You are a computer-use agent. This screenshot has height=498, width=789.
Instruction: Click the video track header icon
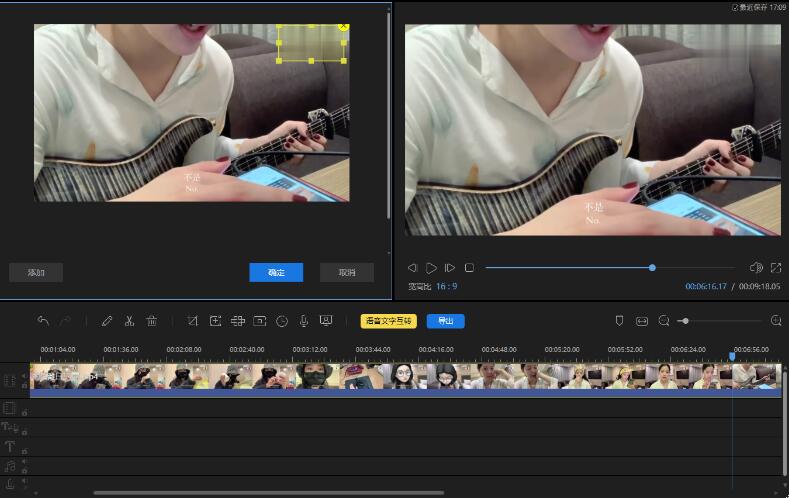coord(10,381)
